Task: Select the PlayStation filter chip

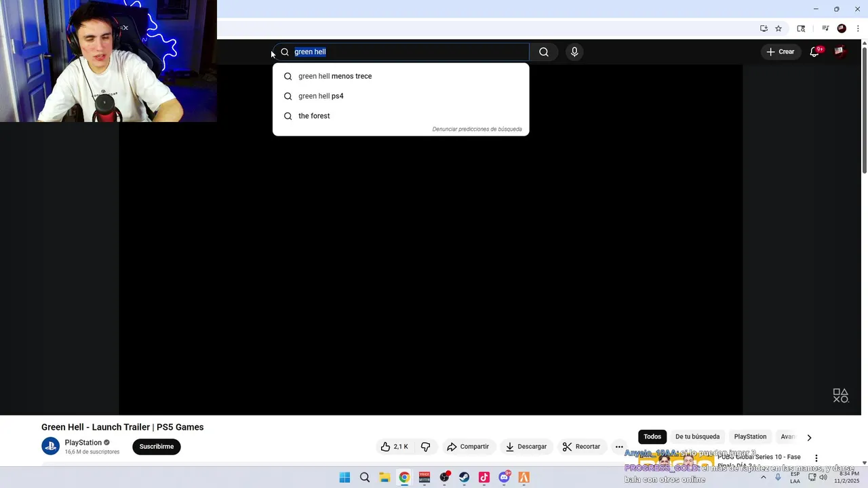Action: pyautogui.click(x=750, y=437)
